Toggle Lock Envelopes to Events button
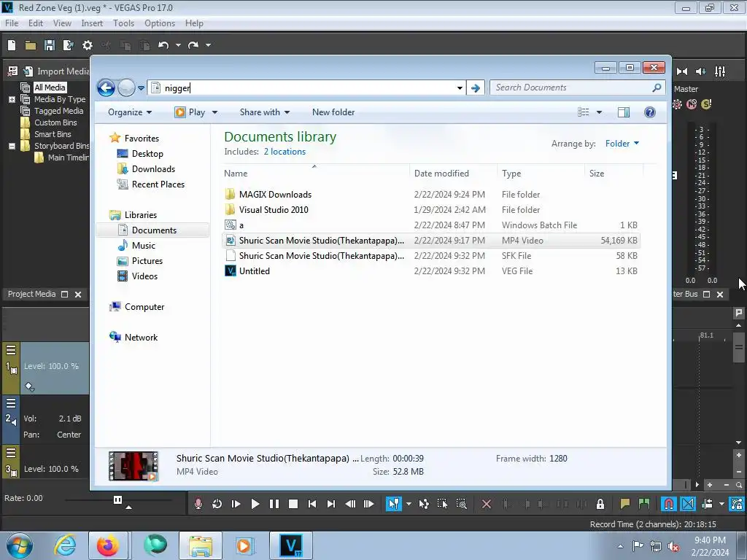Screen dimensions: 747x560 (x=737, y=504)
